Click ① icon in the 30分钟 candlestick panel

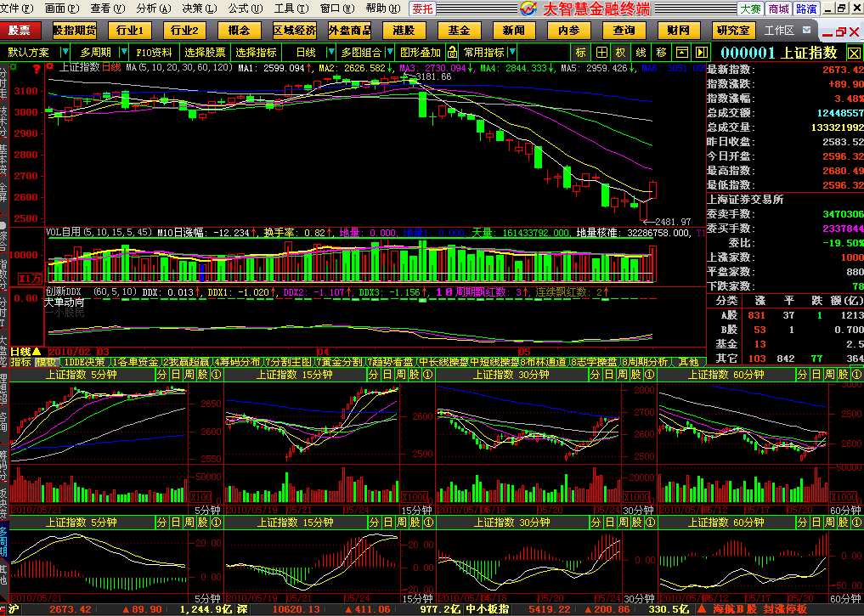coord(650,375)
